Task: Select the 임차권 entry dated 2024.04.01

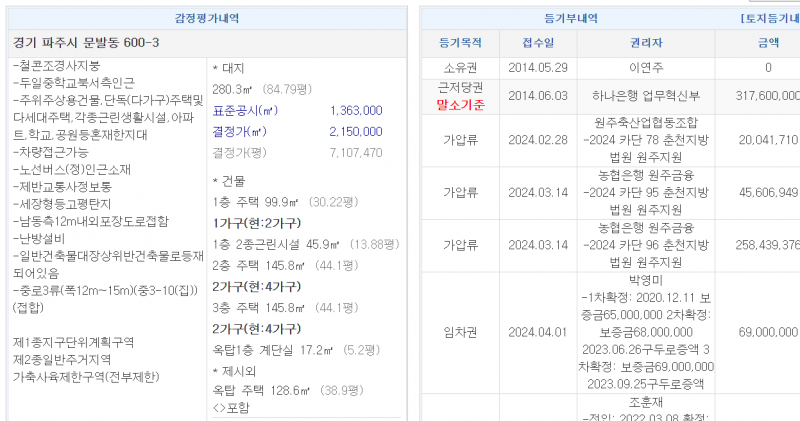Action: pos(460,332)
